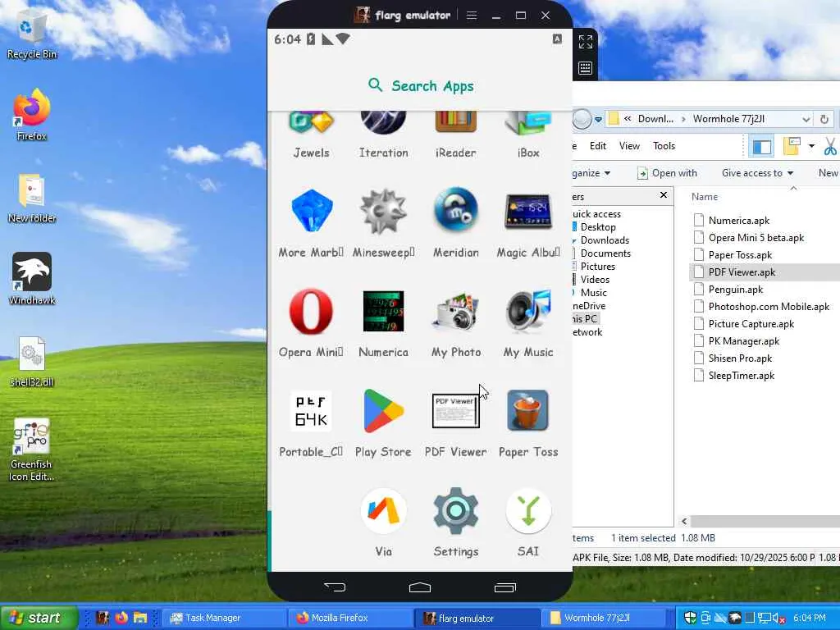Select Penguin.apk file

(736, 290)
